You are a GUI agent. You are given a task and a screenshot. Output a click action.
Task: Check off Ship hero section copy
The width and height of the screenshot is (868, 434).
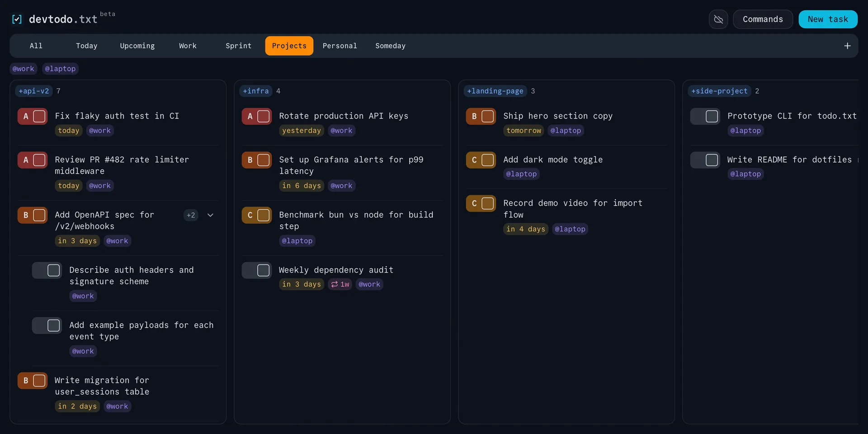point(488,116)
